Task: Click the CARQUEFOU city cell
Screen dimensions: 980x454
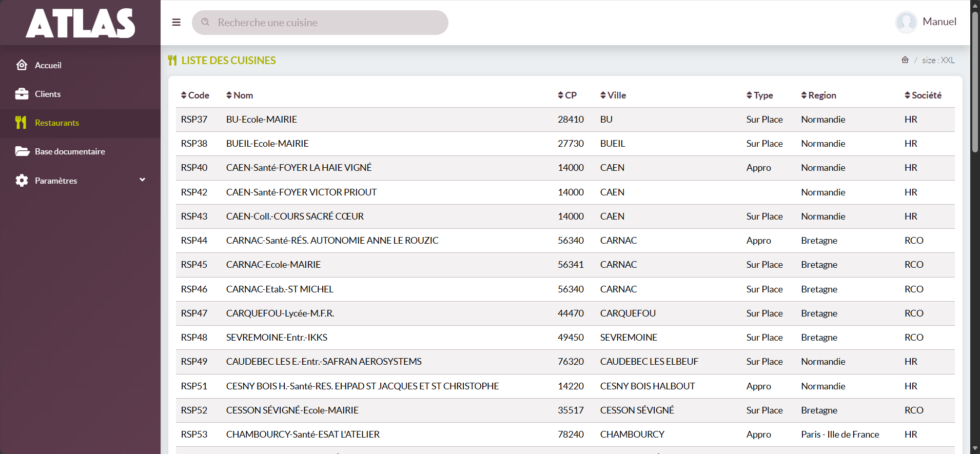Action: pos(628,313)
